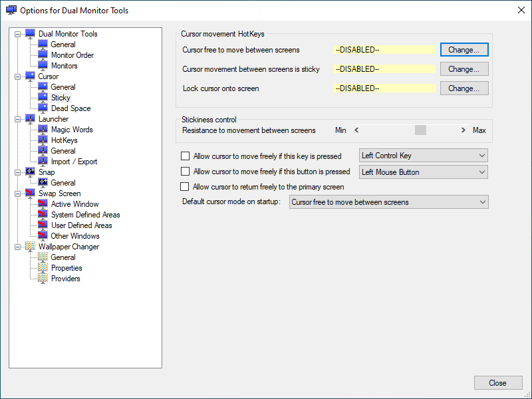Click the Active Window icon
532x399 pixels.
coord(43,204)
